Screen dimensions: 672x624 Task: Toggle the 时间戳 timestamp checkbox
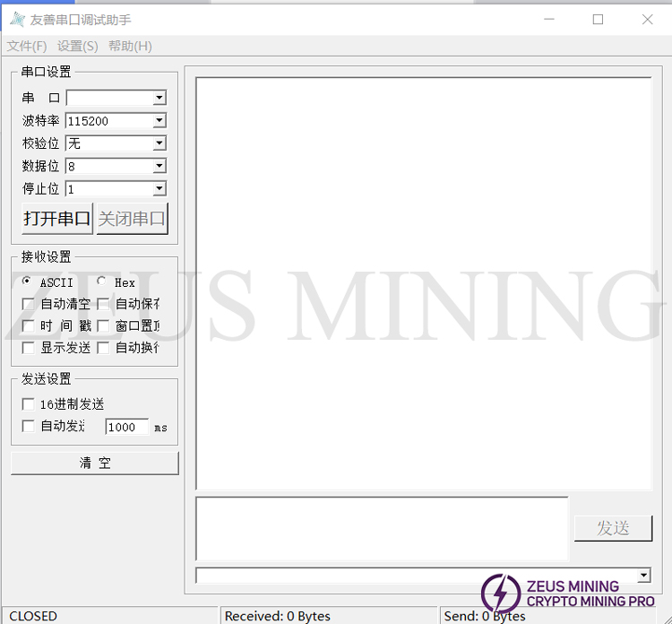pos(29,325)
